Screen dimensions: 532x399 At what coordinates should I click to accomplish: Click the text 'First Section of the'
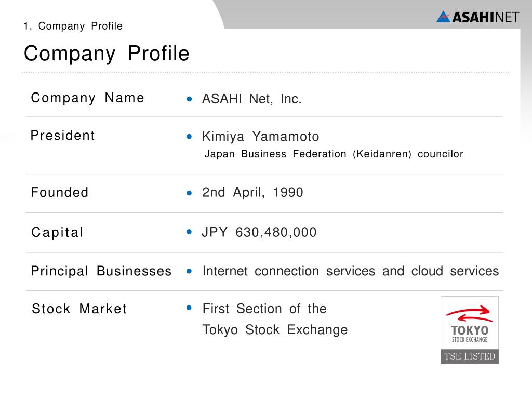click(x=264, y=309)
